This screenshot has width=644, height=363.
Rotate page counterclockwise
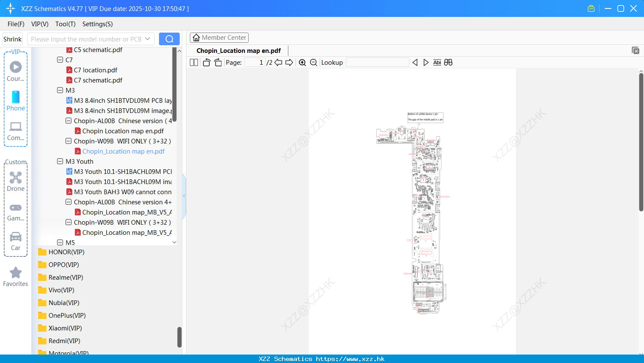[x=206, y=62]
